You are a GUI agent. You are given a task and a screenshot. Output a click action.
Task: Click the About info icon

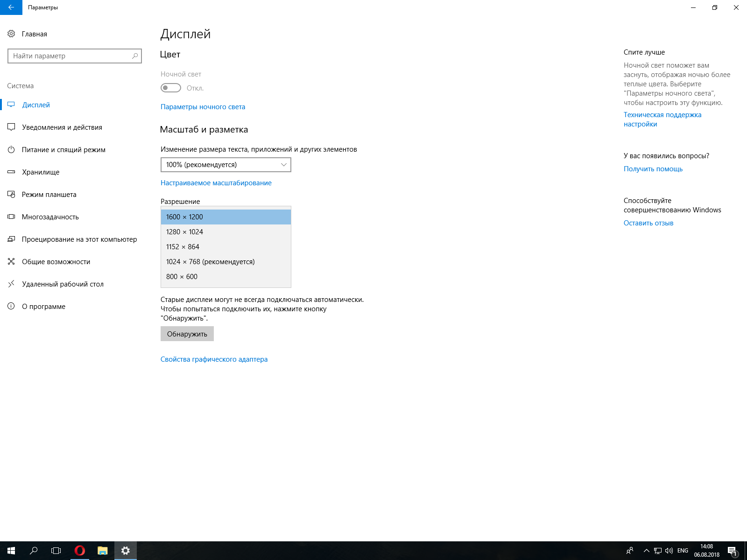[11, 306]
